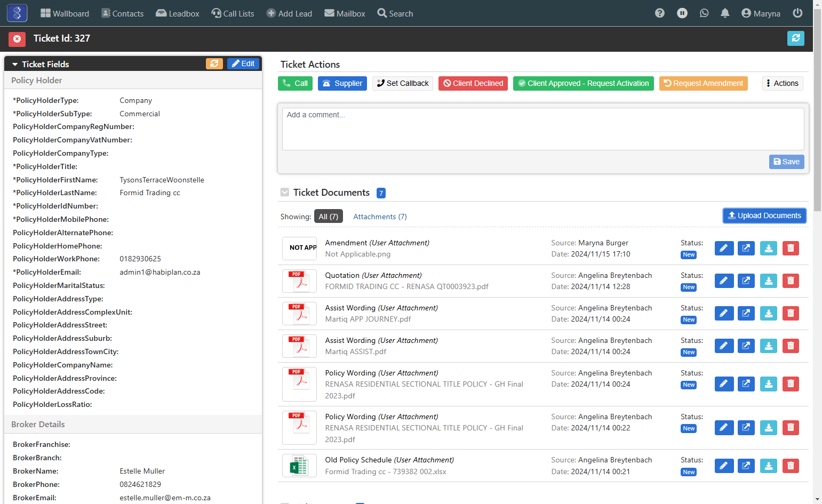Open Call Lists
The height and width of the screenshot is (504, 822).
point(233,13)
